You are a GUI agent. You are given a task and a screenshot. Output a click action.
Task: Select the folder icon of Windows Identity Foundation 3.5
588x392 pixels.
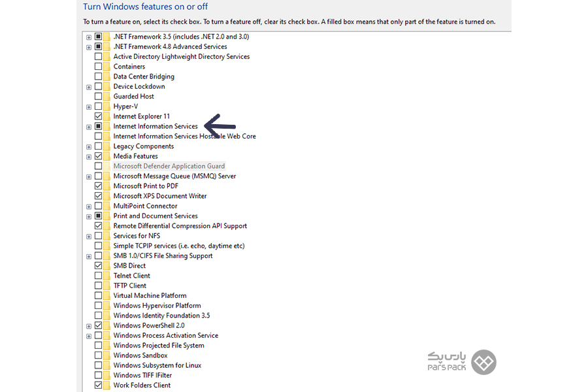[106, 316]
